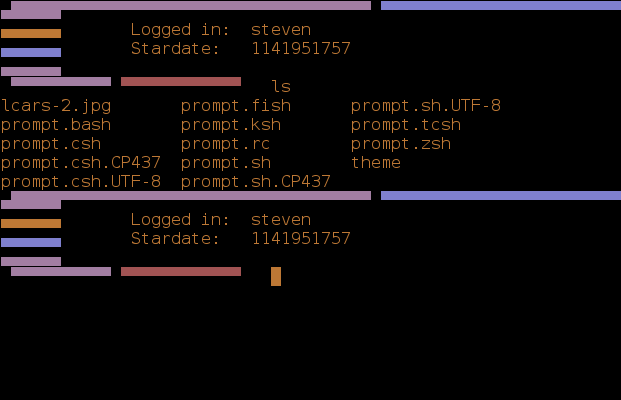Click the prompt.tcsh file name
This screenshot has height=400, width=621.
click(406, 125)
